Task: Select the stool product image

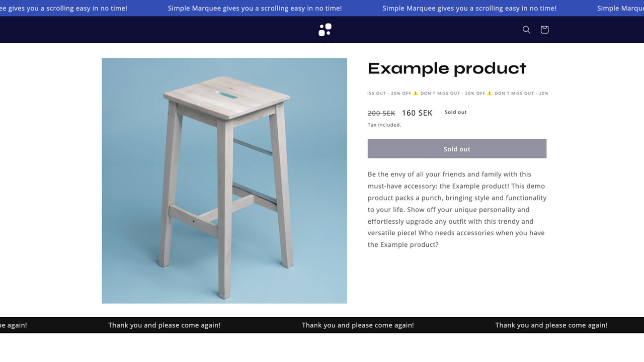Action: click(x=224, y=180)
